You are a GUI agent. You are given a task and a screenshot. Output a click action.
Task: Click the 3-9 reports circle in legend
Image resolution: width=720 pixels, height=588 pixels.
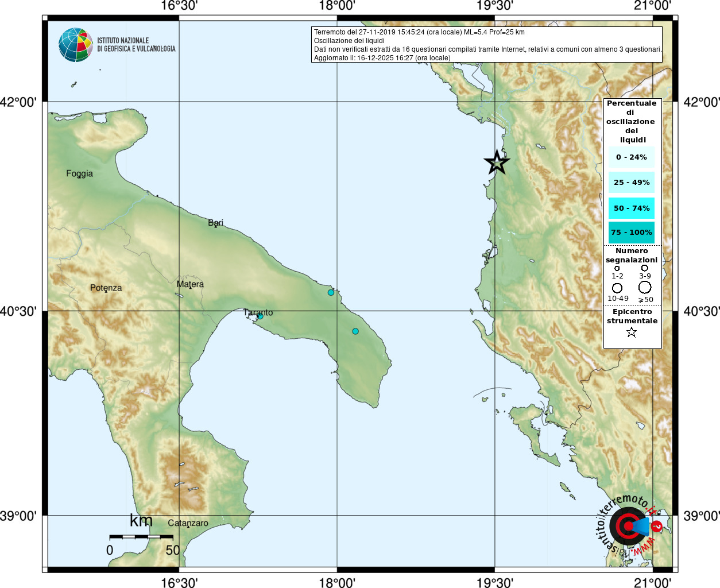coord(645,268)
